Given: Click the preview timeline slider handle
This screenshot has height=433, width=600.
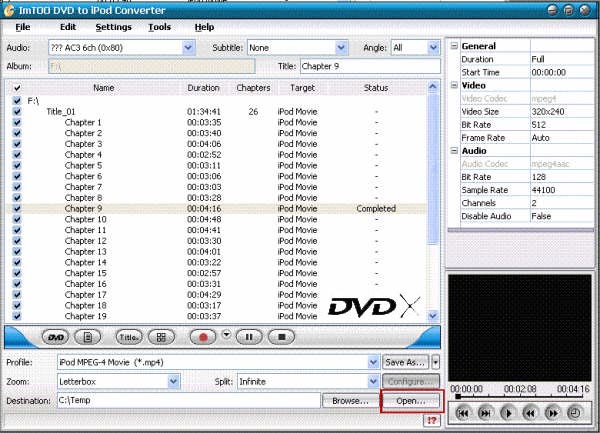Looking at the screenshot, I should click(x=458, y=397).
